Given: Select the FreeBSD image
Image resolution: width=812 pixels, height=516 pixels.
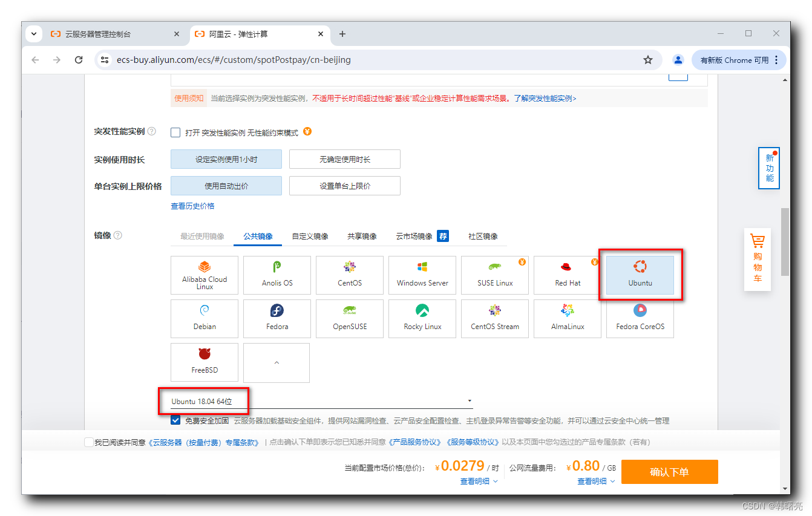Looking at the screenshot, I should pos(204,362).
